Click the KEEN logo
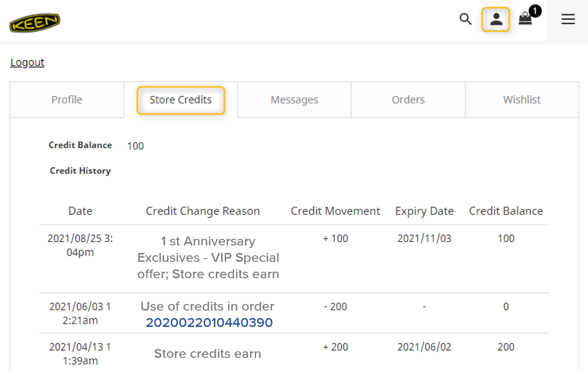The height and width of the screenshot is (371, 588). point(35,22)
